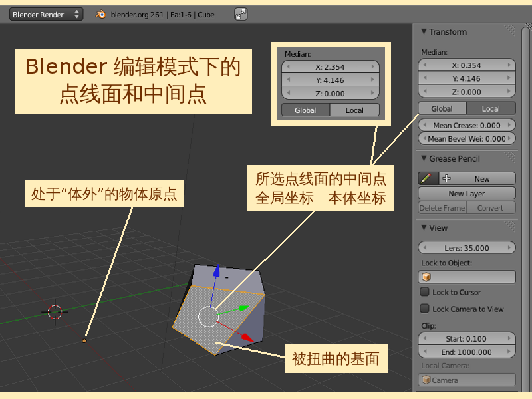Image resolution: width=532 pixels, height=399 pixels.
Task: Click the white manipulator center circle
Action: 208,317
